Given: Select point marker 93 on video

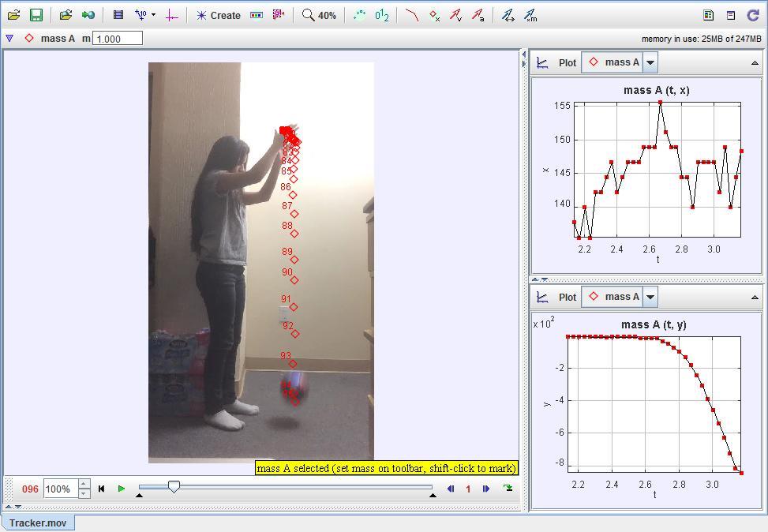Looking at the screenshot, I should pos(292,364).
